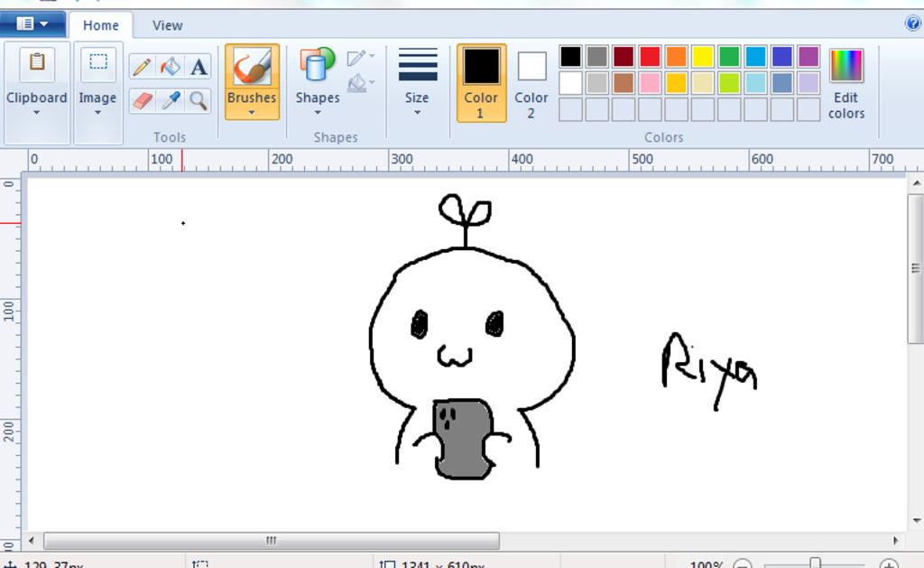The width and height of the screenshot is (924, 568).
Task: Click the vertical scrollbar up arrow
Action: tap(917, 183)
